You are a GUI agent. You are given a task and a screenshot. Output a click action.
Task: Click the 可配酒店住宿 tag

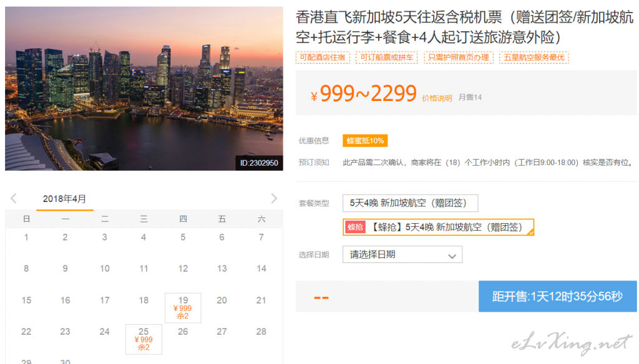[x=323, y=57]
